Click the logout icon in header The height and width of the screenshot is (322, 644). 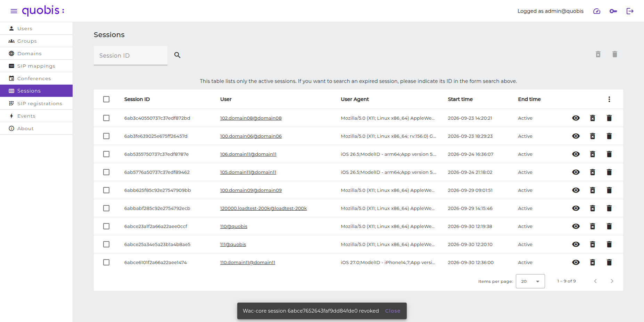(x=630, y=11)
